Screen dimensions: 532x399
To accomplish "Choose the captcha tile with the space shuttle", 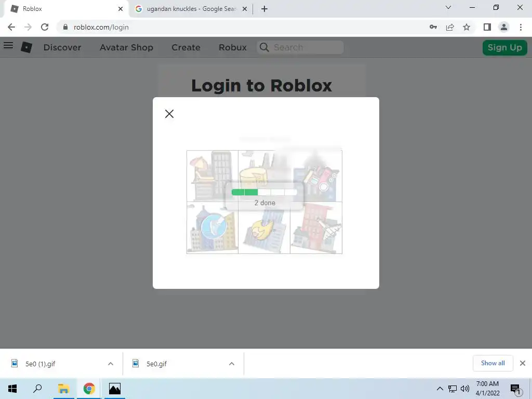I will point(316,228).
